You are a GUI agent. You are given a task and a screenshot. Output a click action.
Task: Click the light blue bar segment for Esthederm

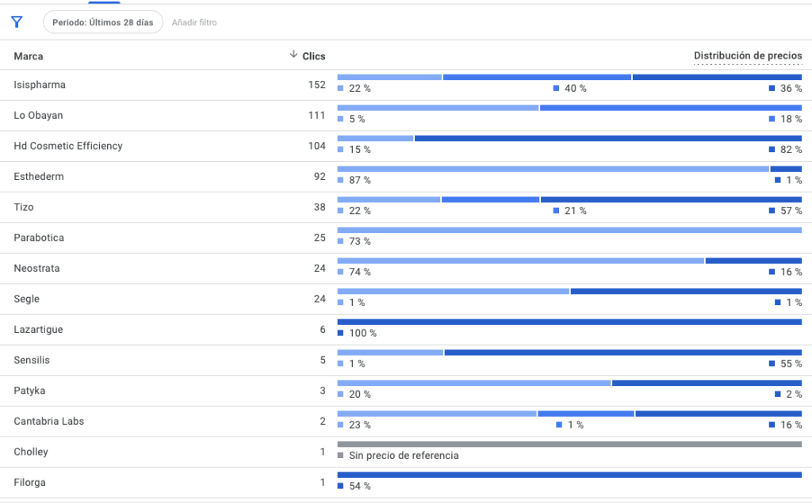tap(553, 169)
